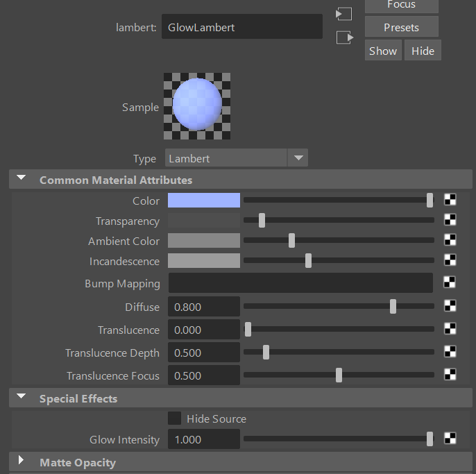Open texture map button for Color
This screenshot has height=474, width=476.
450,200
